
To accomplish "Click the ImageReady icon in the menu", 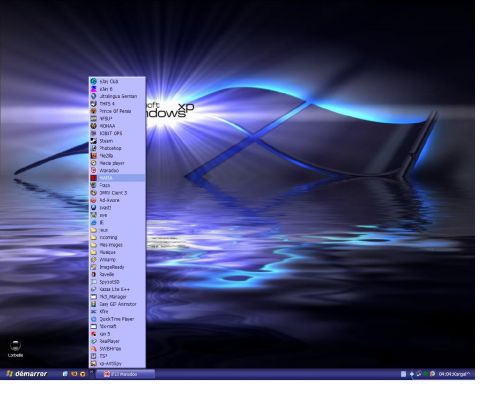I will [94, 267].
